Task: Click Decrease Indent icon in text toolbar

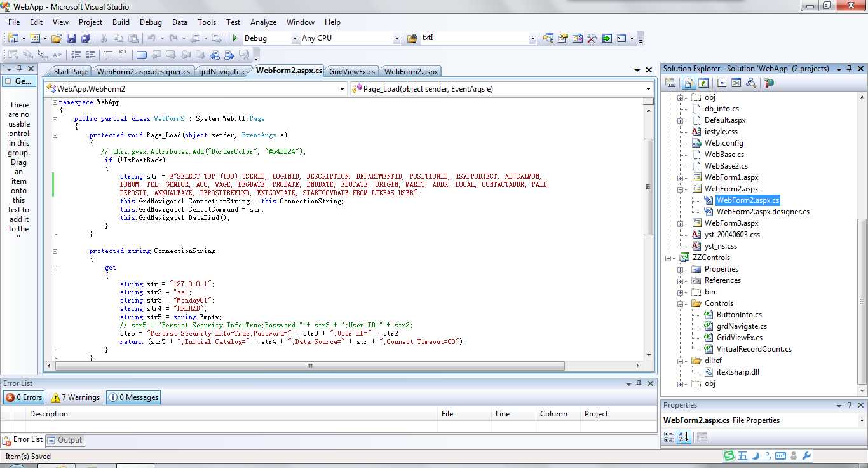Action: point(76,55)
